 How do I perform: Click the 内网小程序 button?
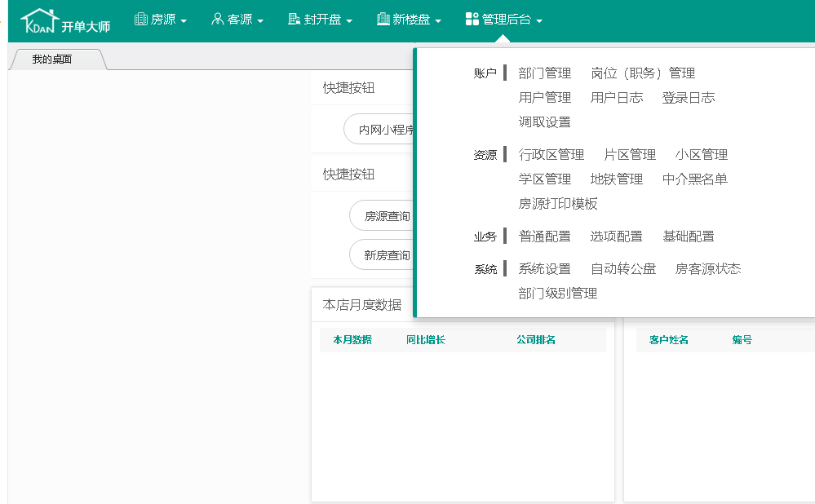pyautogui.click(x=384, y=129)
